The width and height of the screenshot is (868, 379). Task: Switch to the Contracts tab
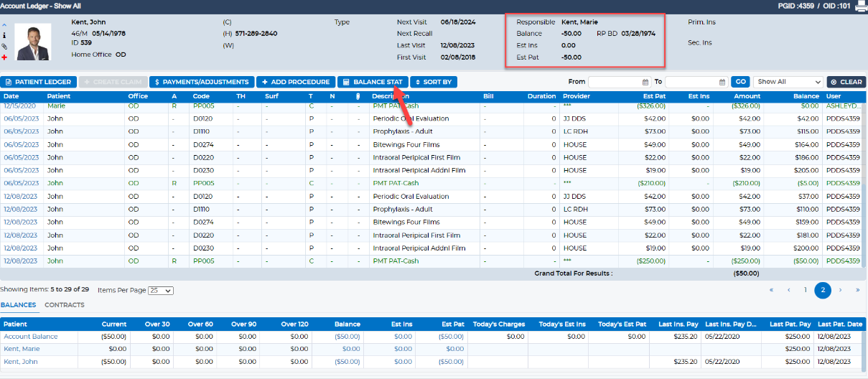click(64, 305)
